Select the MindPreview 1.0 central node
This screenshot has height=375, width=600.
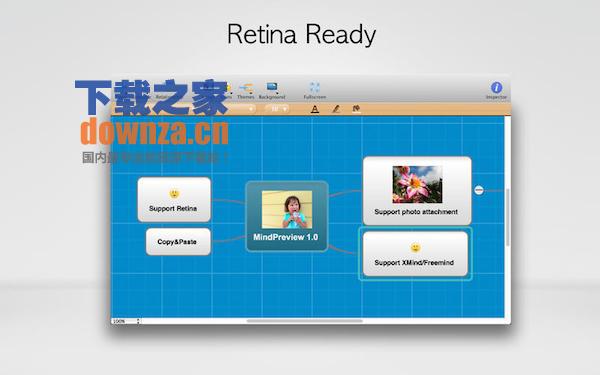point(287,216)
